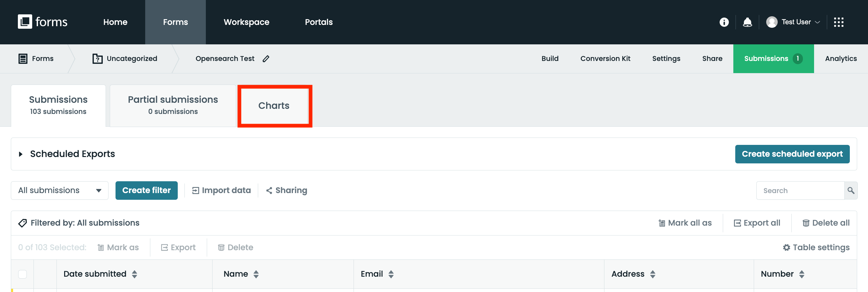Expand the Scheduled Exports section
The width and height of the screenshot is (868, 292).
(21, 154)
